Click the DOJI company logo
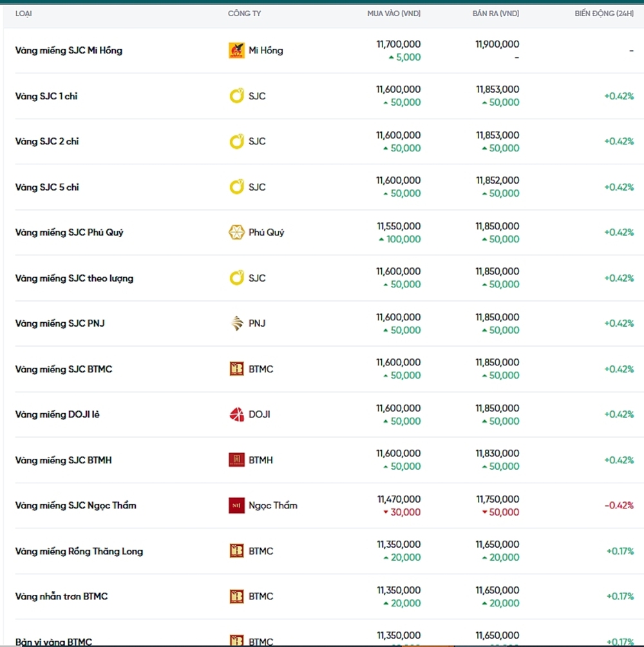The height and width of the screenshot is (647, 644). 236,414
